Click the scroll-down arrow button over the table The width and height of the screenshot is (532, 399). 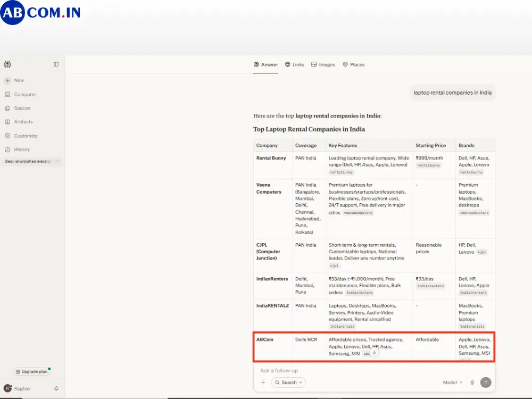[374, 353]
